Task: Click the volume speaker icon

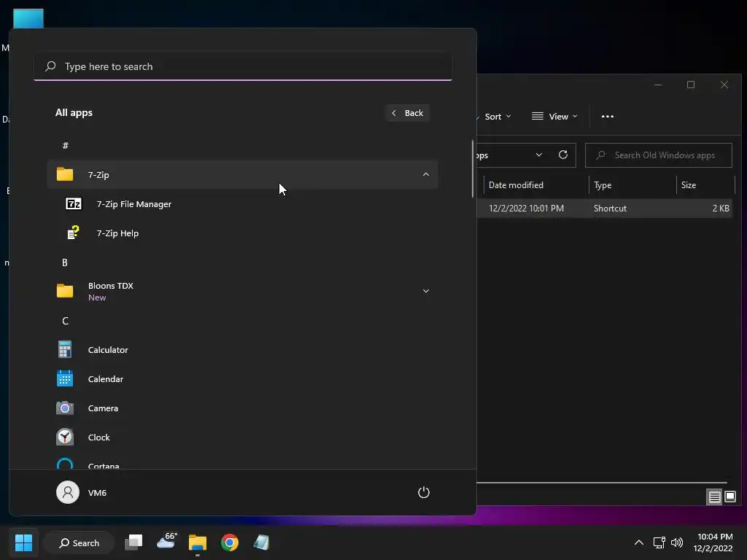Action: [677, 542]
